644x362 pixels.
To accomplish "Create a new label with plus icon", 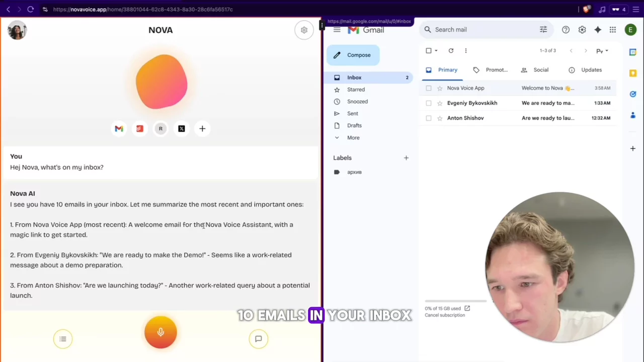I will click(406, 158).
